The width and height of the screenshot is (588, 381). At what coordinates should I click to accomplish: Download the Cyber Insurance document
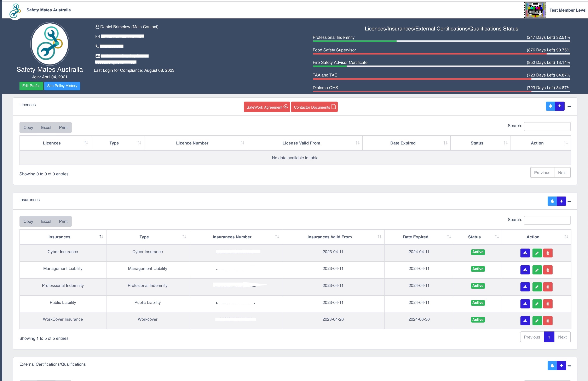[x=525, y=253]
